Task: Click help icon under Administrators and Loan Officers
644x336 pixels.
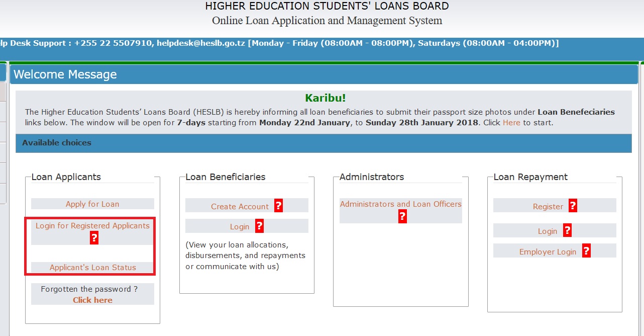Action: (402, 216)
